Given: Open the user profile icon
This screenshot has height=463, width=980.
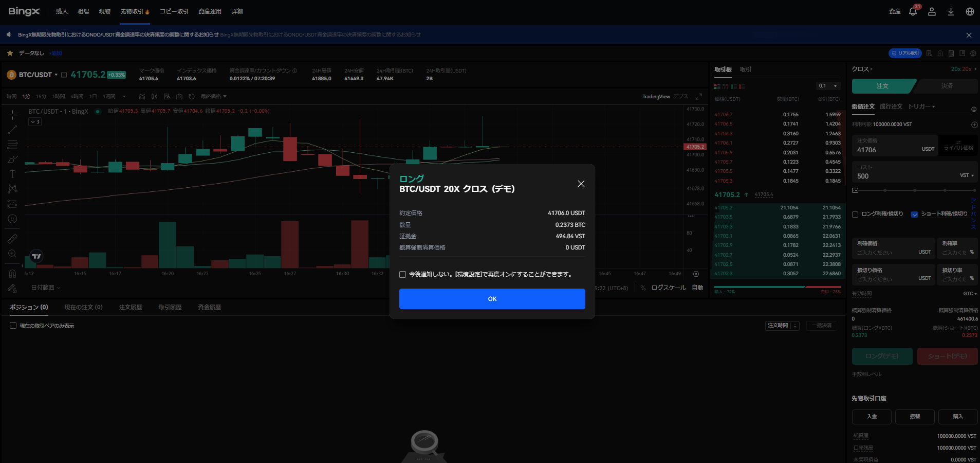Looking at the screenshot, I should click(x=932, y=11).
